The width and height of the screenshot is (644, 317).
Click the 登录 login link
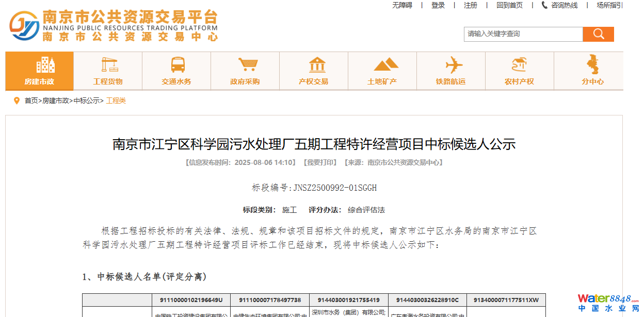point(438,5)
